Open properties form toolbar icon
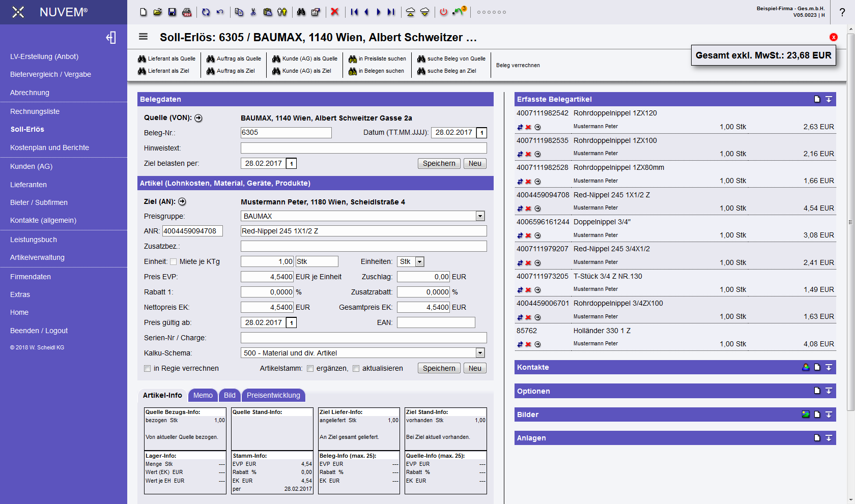Image resolution: width=855 pixels, height=504 pixels. [x=316, y=12]
